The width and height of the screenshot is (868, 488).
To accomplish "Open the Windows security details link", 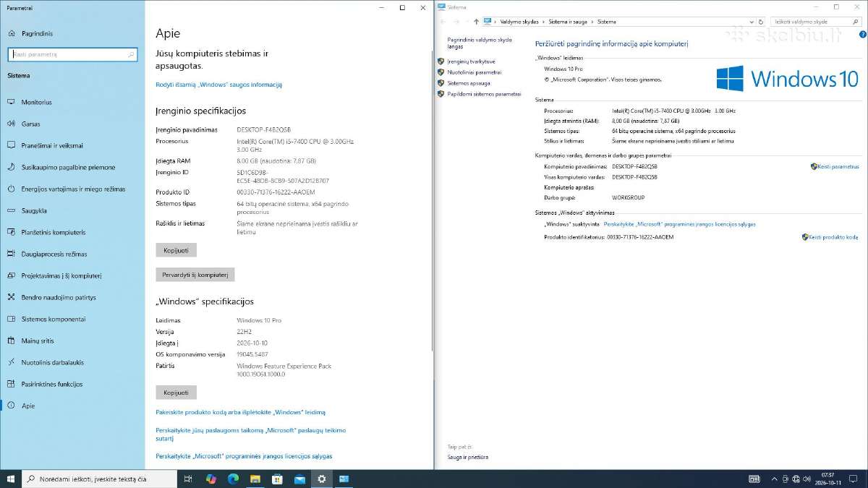I will click(x=219, y=85).
